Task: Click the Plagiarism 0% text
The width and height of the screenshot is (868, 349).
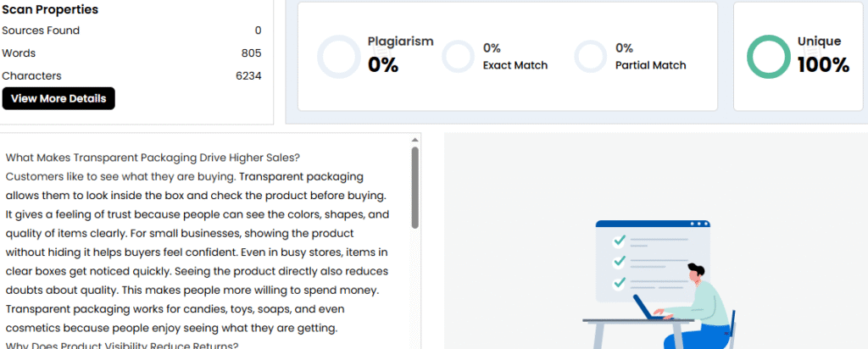Action: [x=400, y=55]
